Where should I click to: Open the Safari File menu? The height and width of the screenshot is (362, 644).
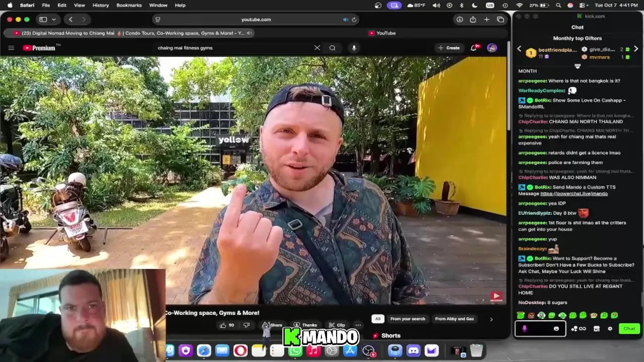click(46, 5)
